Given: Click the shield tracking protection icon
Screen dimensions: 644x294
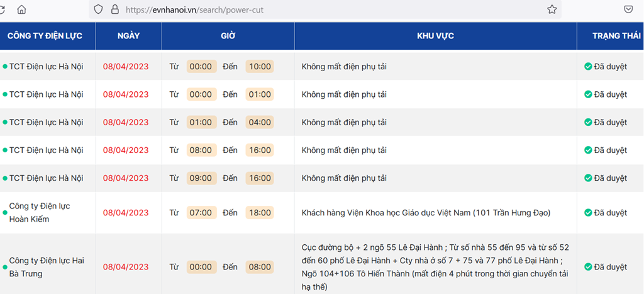Looking at the screenshot, I should pyautogui.click(x=97, y=9).
